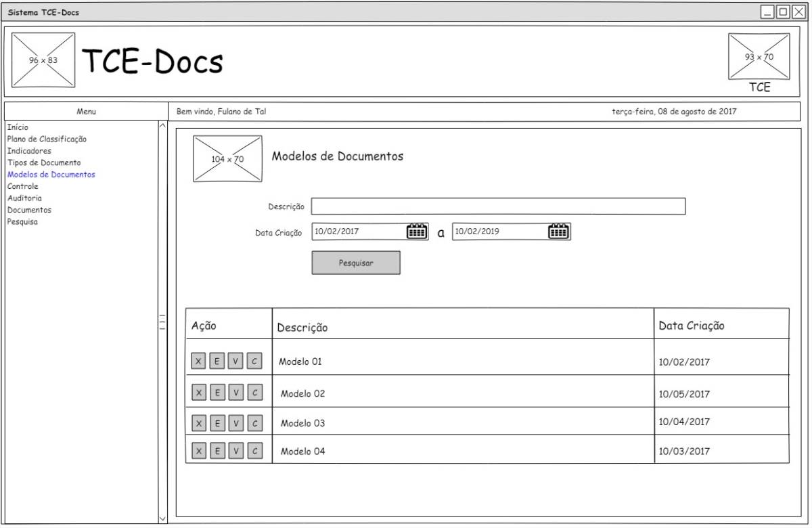Click the V icon for Modelo 04
The height and width of the screenshot is (528, 812).
click(x=236, y=451)
